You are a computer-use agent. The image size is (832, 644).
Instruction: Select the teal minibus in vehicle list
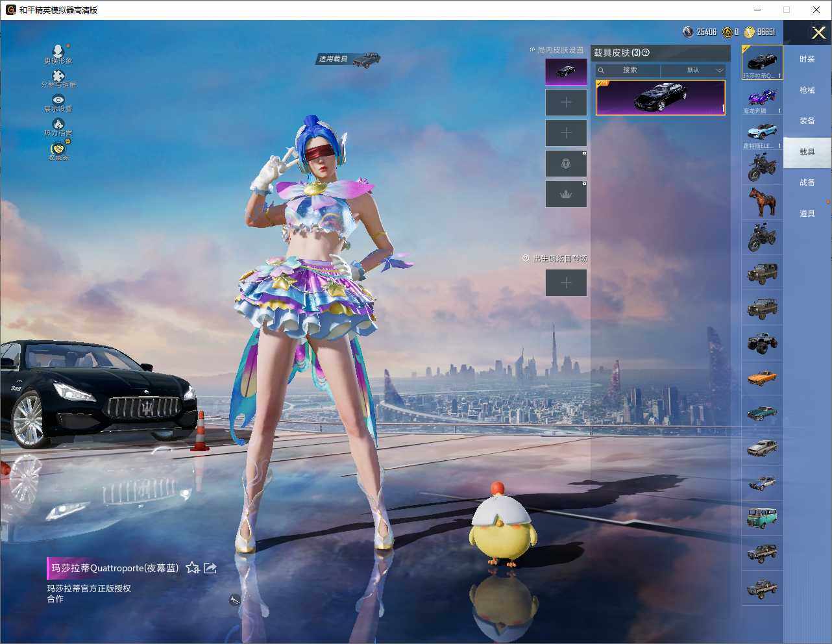point(762,518)
